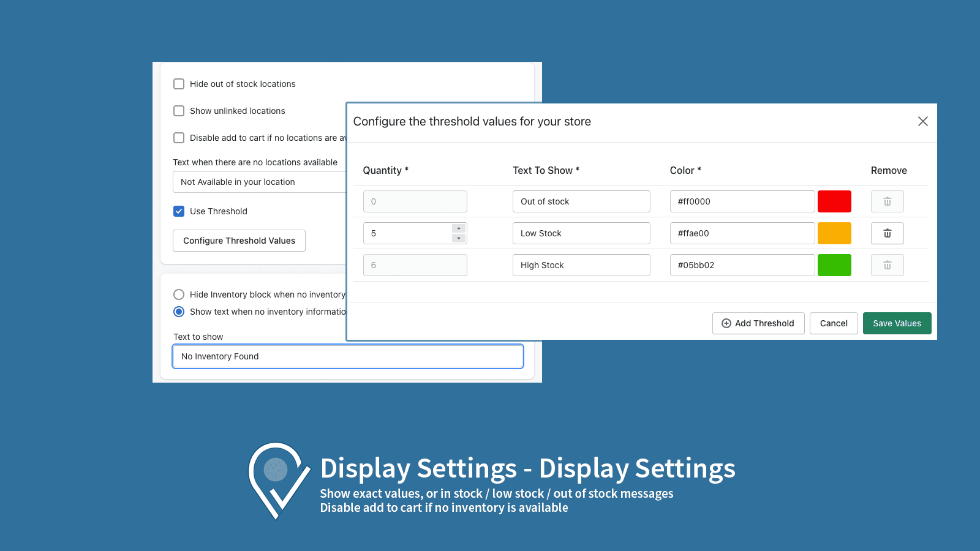The width and height of the screenshot is (980, 551).
Task: Open Configure Threshold Values
Action: pos(239,241)
